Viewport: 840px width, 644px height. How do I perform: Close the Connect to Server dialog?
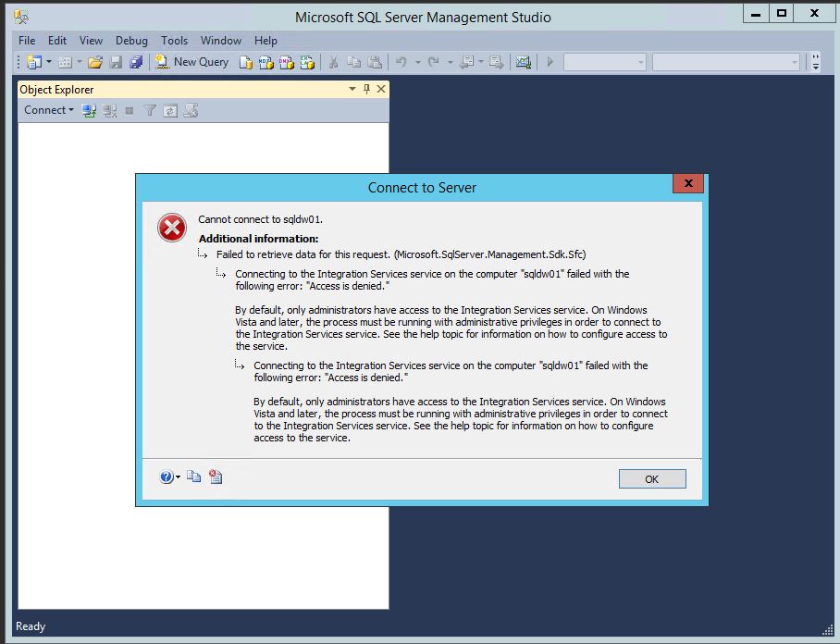[688, 183]
